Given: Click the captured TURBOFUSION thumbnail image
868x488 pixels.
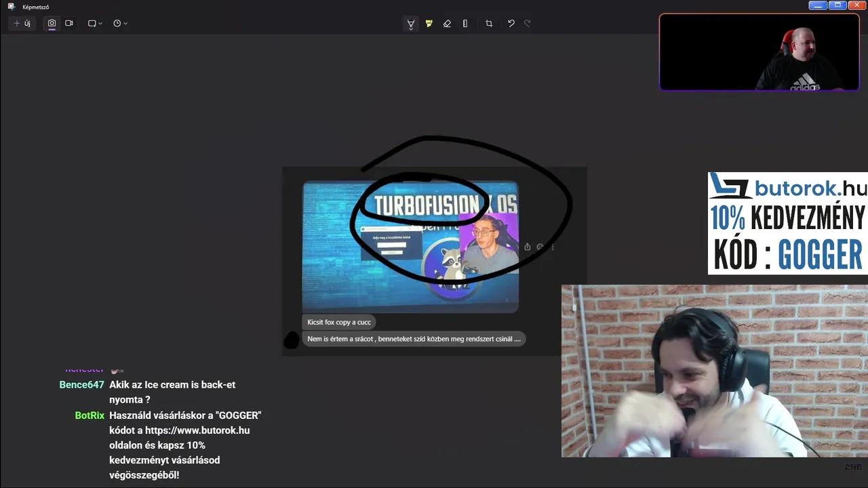Looking at the screenshot, I should pyautogui.click(x=410, y=247).
